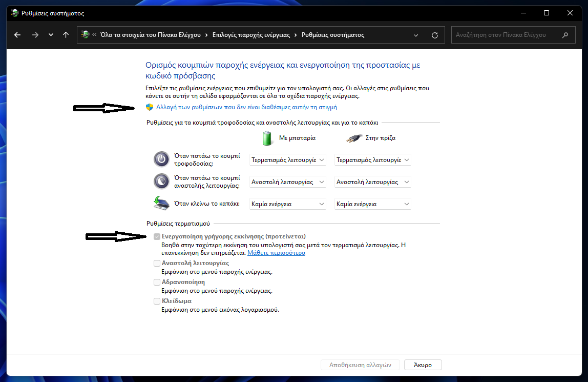The width and height of the screenshot is (588, 382).
Task: Open power button on-battery dropdown
Action: click(x=287, y=160)
